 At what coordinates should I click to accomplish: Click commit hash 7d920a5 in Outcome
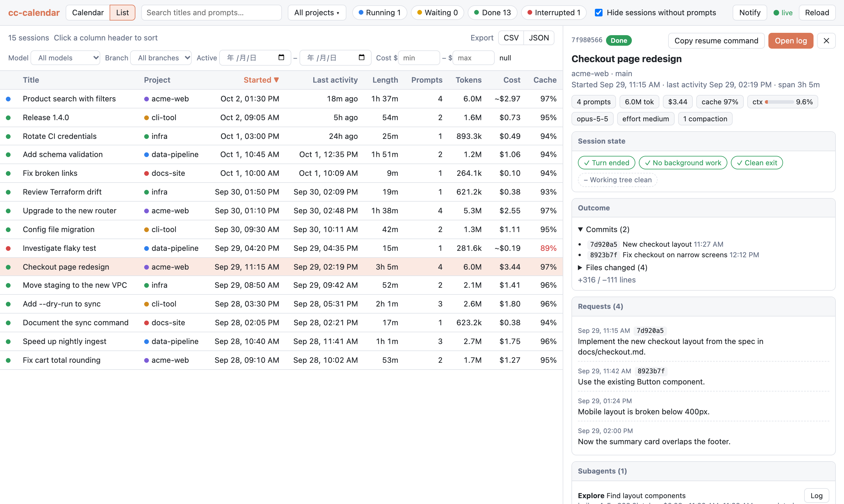pyautogui.click(x=603, y=244)
